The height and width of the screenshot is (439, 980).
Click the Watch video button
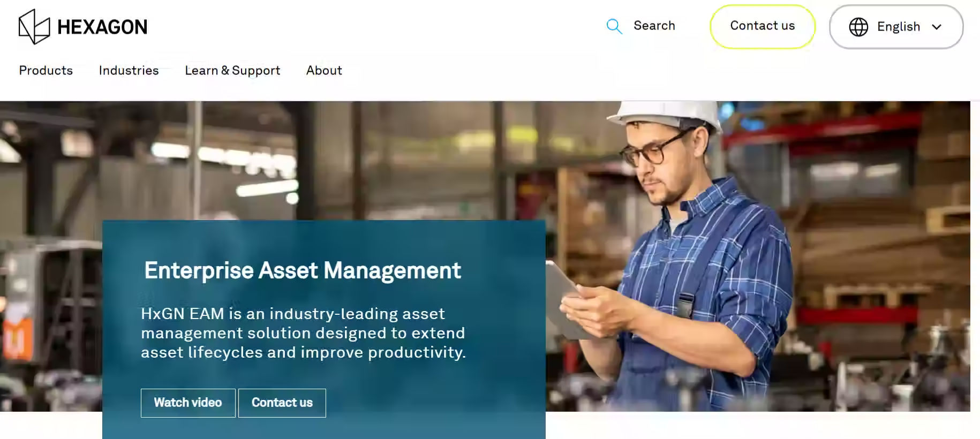point(188,403)
